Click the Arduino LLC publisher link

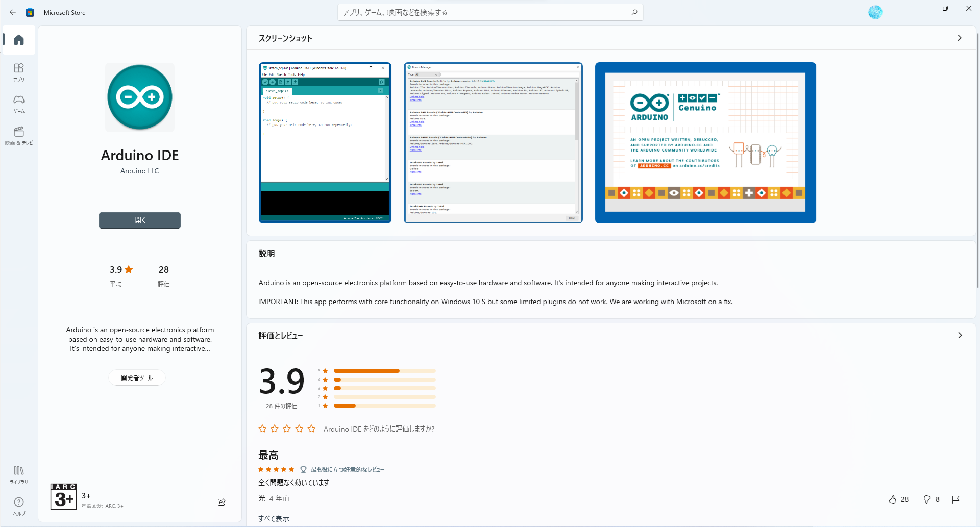(140, 171)
